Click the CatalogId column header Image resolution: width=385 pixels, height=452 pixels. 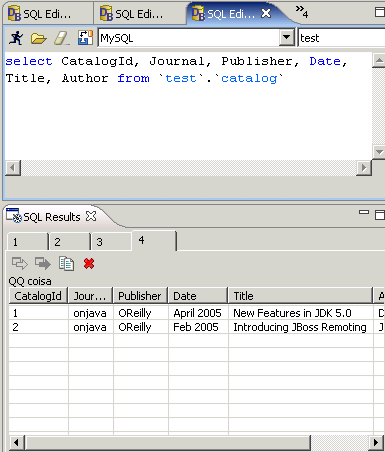click(38, 296)
